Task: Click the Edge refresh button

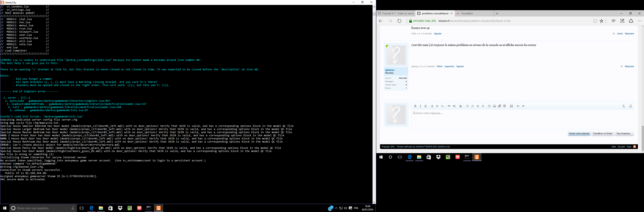Action: (399, 21)
